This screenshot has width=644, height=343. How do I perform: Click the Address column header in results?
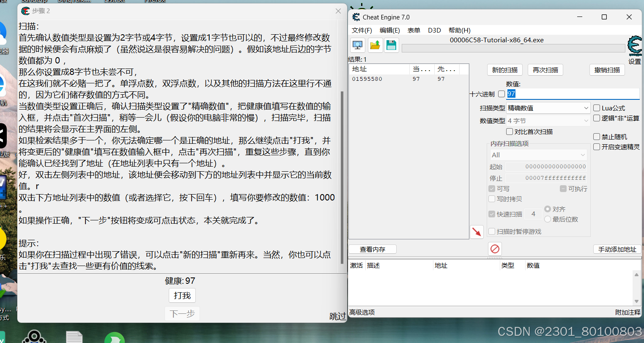click(379, 69)
